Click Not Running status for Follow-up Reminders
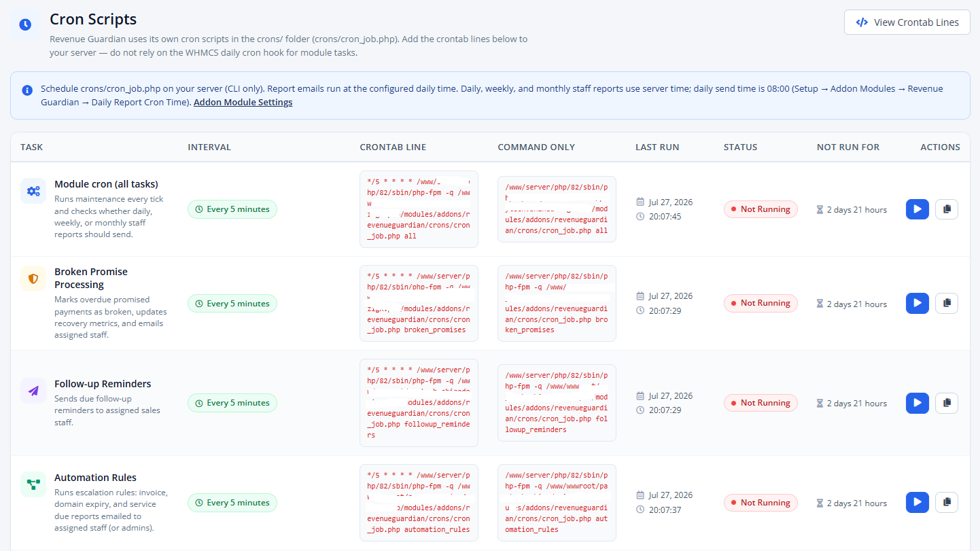The width and height of the screenshot is (980, 551). 760,403
